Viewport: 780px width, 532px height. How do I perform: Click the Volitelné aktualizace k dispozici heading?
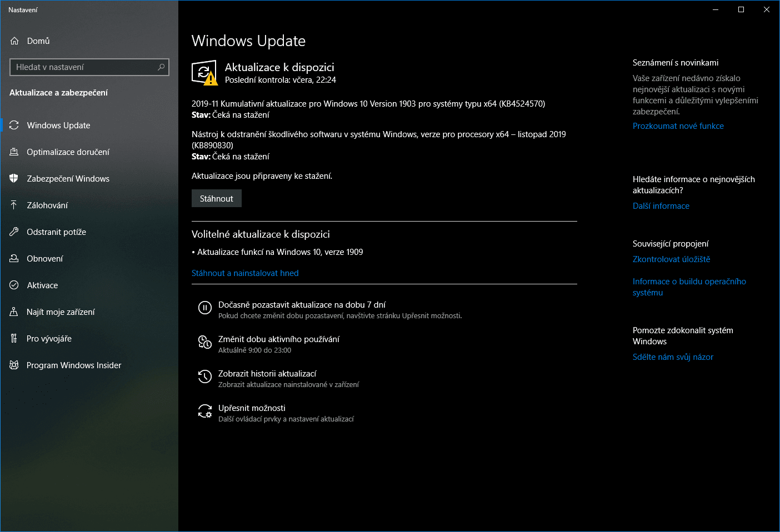261,234
